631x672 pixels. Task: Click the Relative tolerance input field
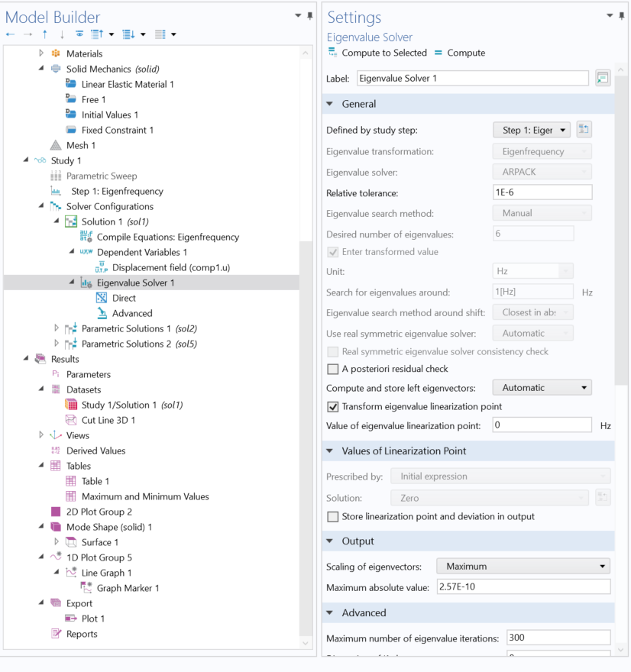point(542,192)
